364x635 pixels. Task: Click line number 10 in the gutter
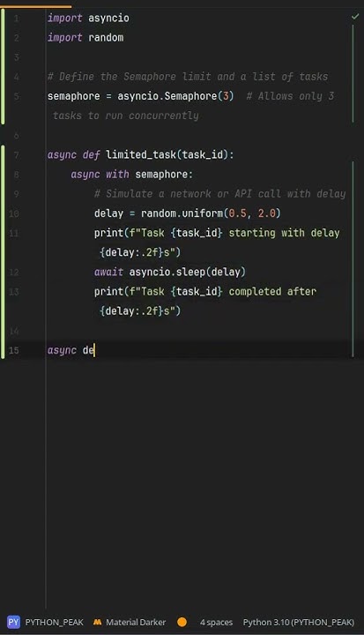[x=14, y=213]
